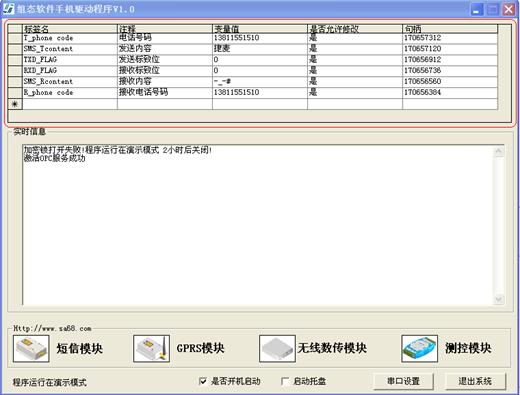Click handle cell 170656384

pos(450,93)
